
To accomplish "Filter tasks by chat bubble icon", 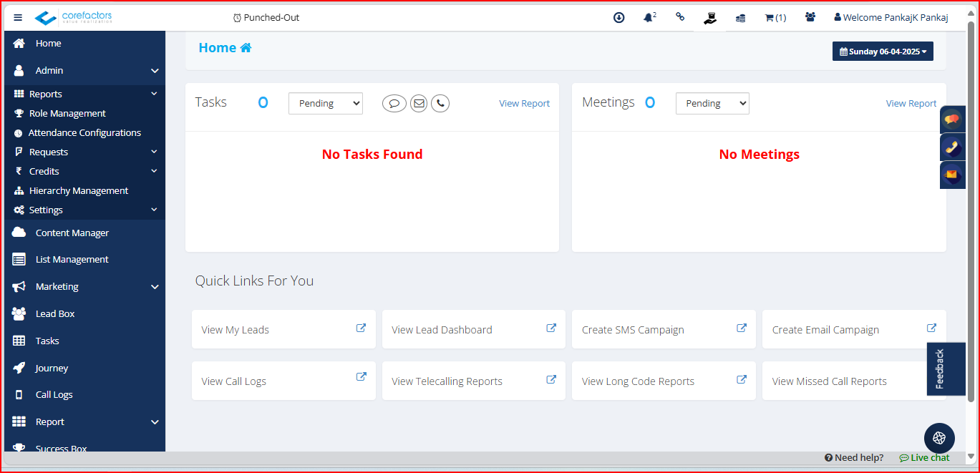I will pyautogui.click(x=394, y=104).
